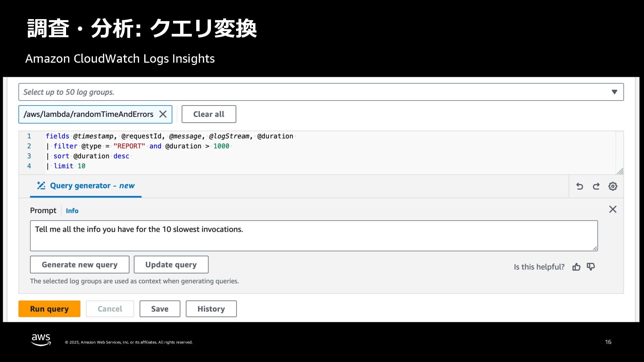Click the limit 10 query line
The width and height of the screenshot is (644, 362).
tap(66, 166)
